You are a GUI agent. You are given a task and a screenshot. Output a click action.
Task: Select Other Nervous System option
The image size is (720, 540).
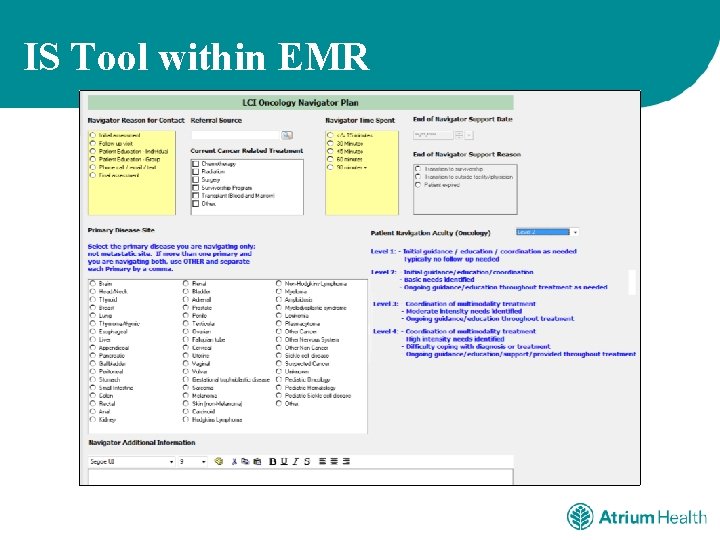[278, 339]
